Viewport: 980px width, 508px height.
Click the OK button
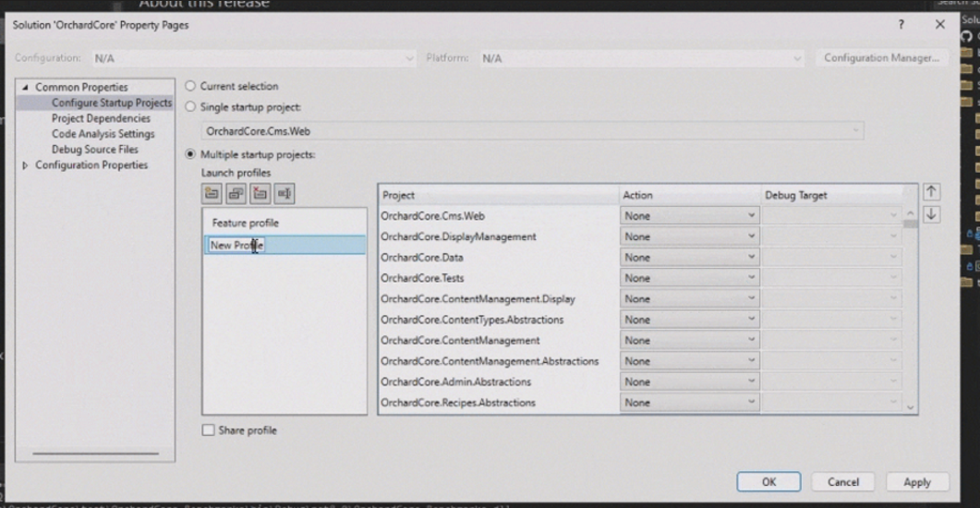tap(768, 482)
